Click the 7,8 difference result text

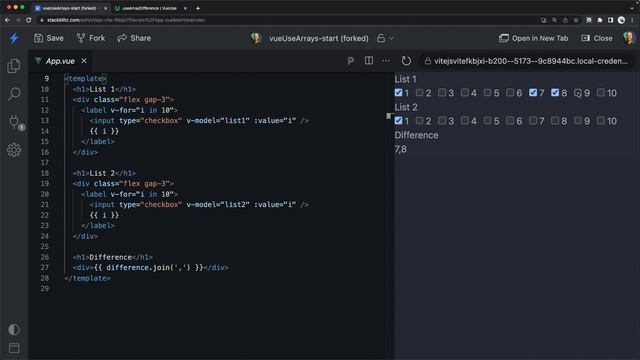pyautogui.click(x=400, y=149)
